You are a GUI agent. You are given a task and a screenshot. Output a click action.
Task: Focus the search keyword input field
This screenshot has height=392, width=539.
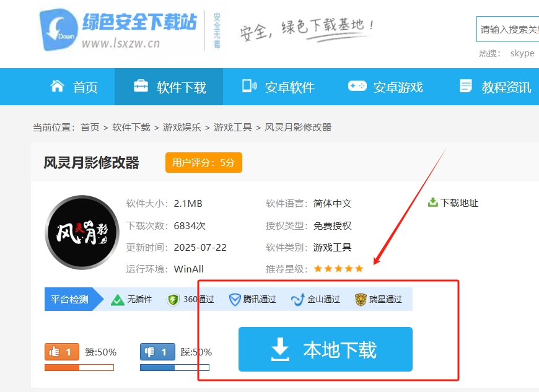508,29
